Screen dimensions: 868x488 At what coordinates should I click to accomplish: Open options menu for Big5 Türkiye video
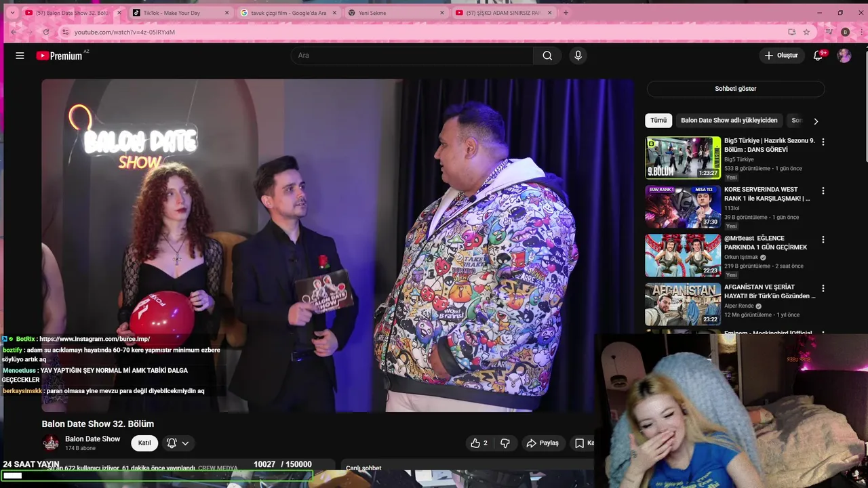click(x=823, y=142)
